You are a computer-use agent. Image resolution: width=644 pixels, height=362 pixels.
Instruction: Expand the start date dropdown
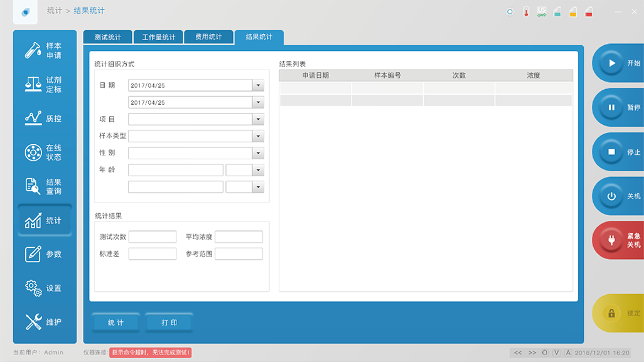click(258, 85)
